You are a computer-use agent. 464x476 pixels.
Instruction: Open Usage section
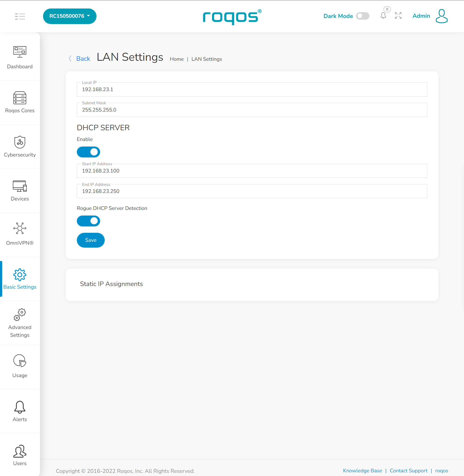click(x=20, y=367)
